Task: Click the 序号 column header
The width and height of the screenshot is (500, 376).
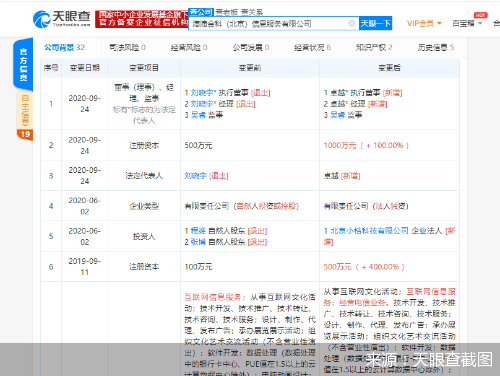Action: point(51,68)
